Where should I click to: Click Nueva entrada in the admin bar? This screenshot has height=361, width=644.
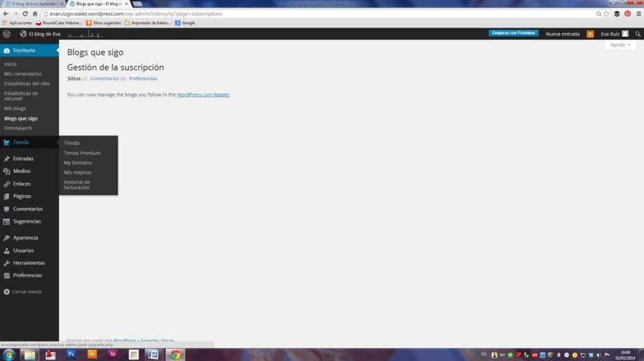tap(562, 34)
